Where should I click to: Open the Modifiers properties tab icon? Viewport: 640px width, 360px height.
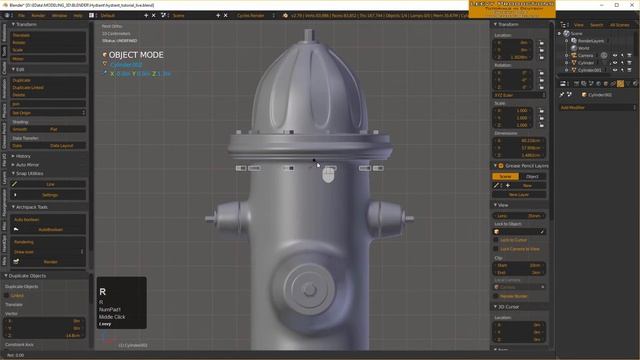(x=620, y=84)
